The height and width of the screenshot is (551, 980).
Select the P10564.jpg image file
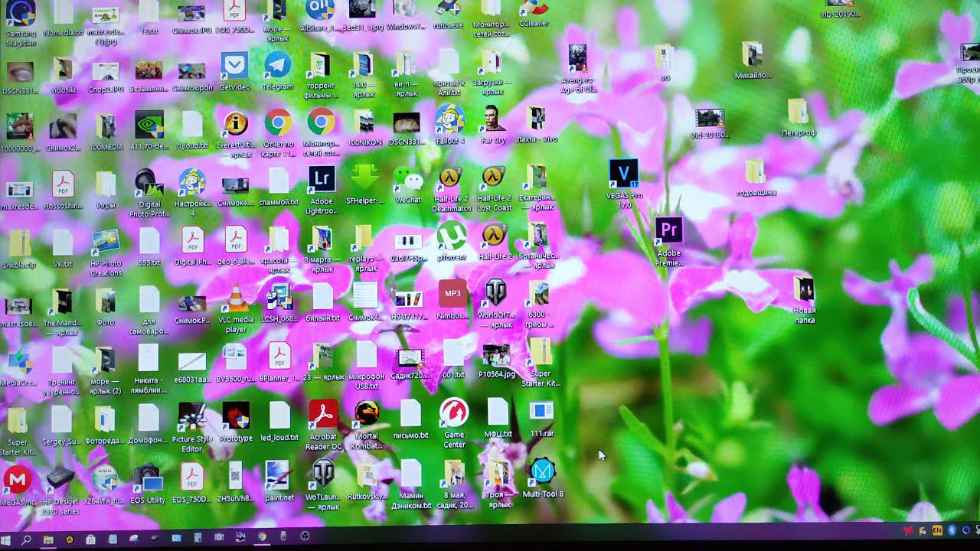click(x=496, y=355)
